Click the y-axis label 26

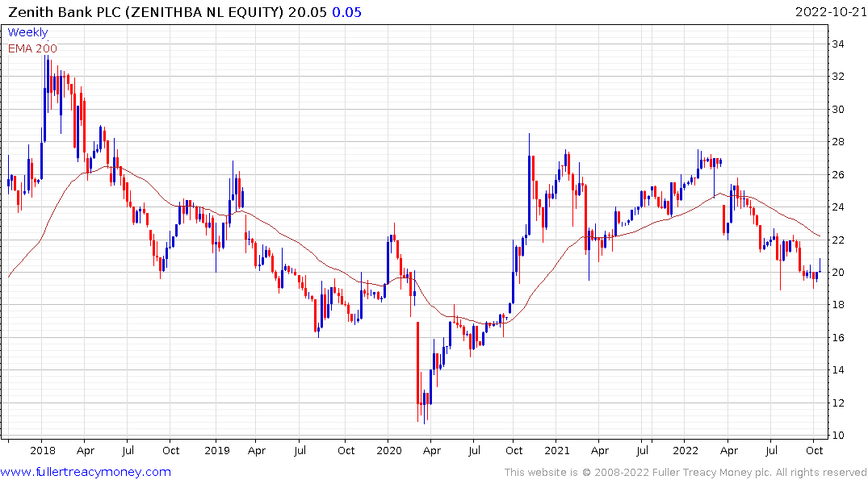coord(838,175)
